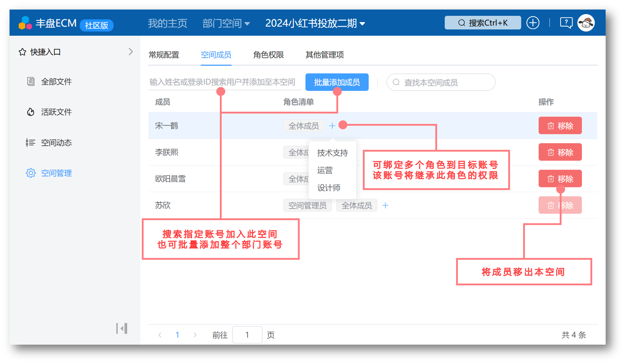This screenshot has width=625, height=364.
Task: Open the help question icon in header
Action: click(566, 23)
